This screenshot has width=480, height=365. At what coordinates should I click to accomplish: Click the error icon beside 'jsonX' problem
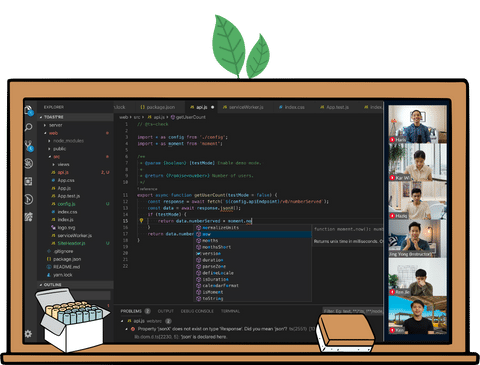pos(133,329)
